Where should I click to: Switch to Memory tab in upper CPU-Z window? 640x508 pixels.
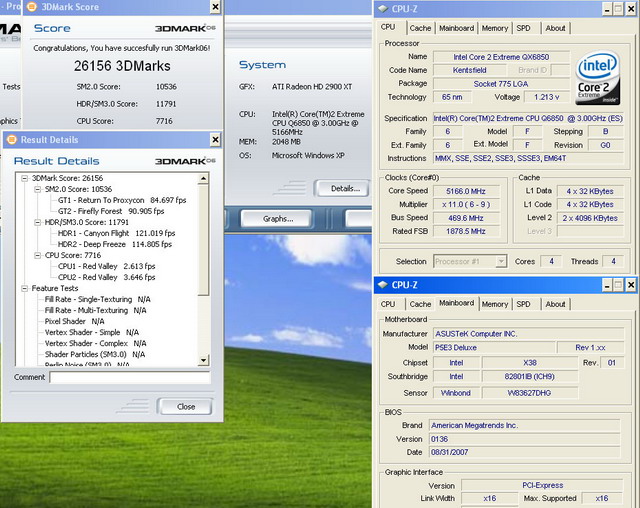coord(494,28)
